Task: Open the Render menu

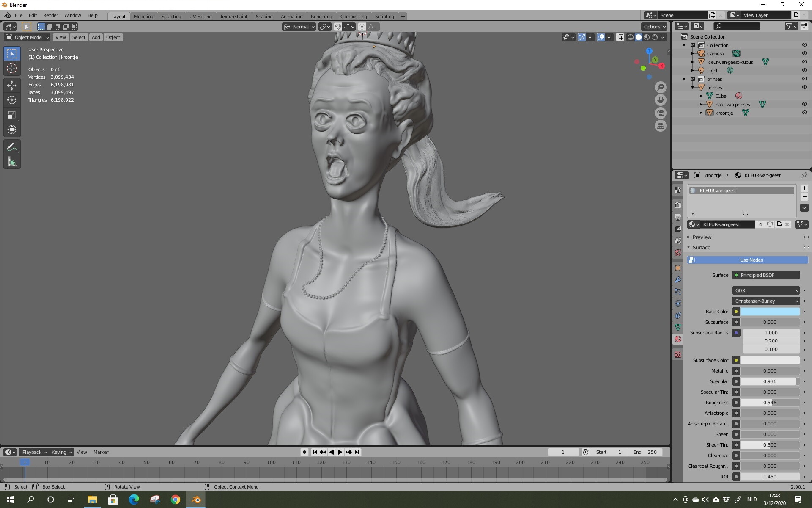Action: pos(50,15)
